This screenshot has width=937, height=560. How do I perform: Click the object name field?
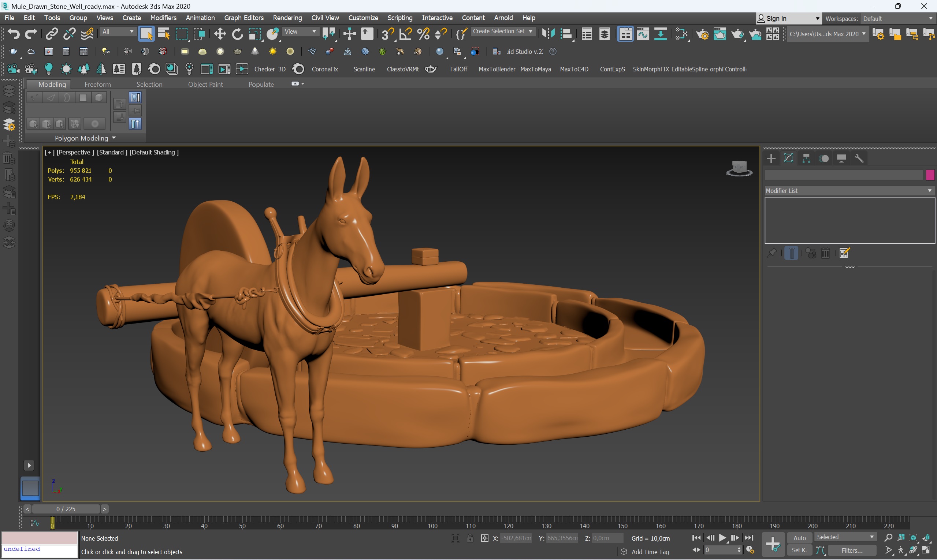(x=844, y=175)
